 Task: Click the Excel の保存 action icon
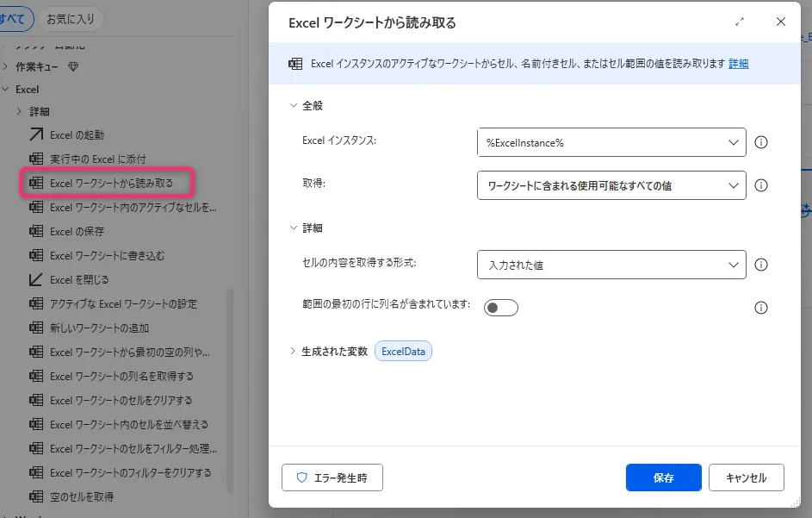36,231
